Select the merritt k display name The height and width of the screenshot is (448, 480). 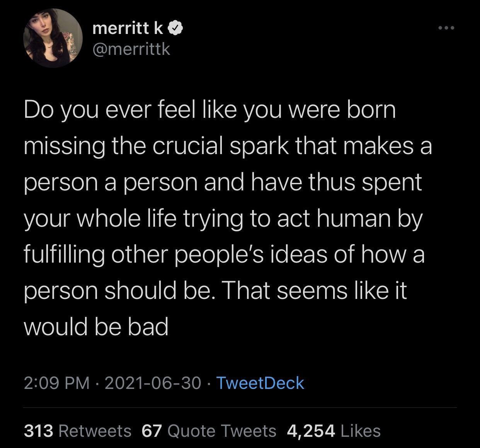pos(128,27)
